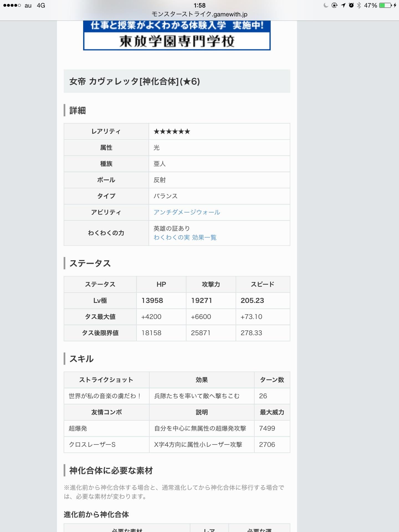Tap the 攻撃力 column header
Viewport: 399px width, 532px height.
[211, 284]
